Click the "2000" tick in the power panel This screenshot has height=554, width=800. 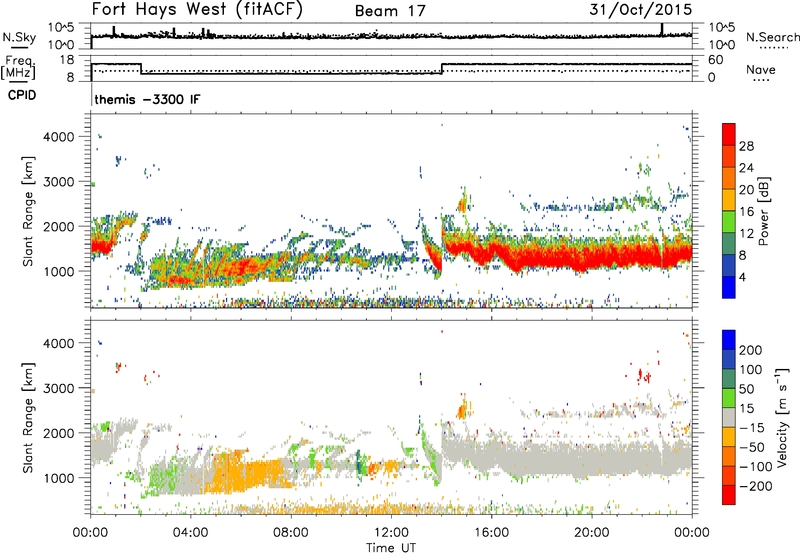59,226
